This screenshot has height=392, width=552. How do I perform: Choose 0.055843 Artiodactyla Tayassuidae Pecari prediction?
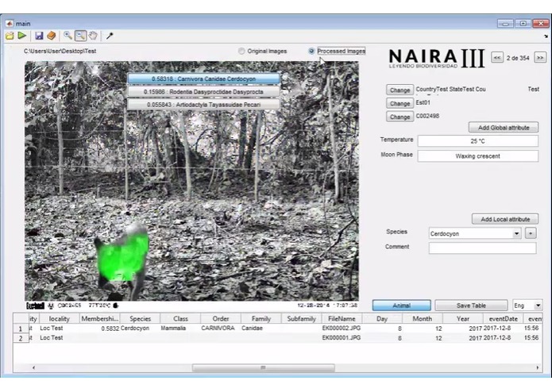pos(203,105)
